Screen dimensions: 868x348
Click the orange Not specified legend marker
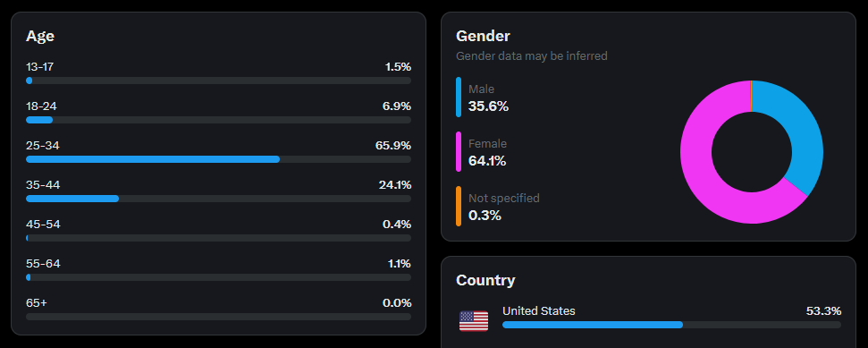459,206
